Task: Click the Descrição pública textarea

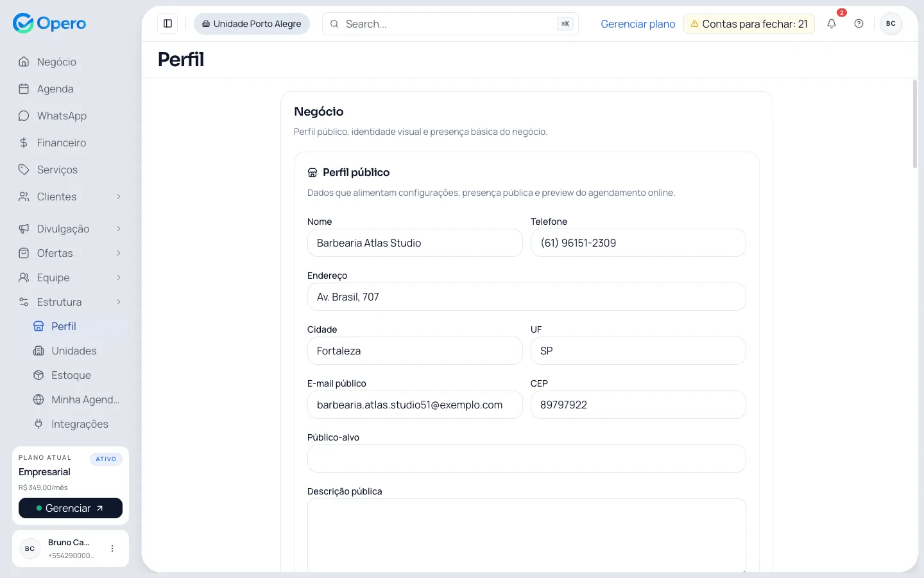Action: click(x=526, y=535)
